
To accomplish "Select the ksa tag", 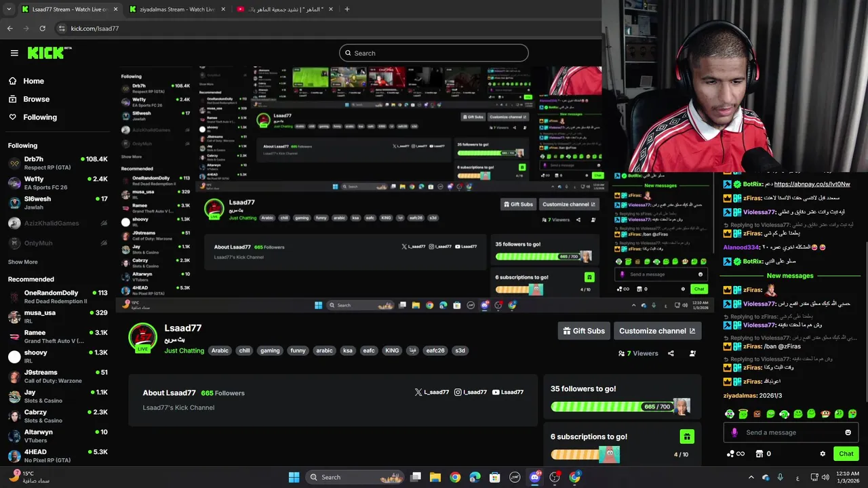I will click(x=348, y=350).
